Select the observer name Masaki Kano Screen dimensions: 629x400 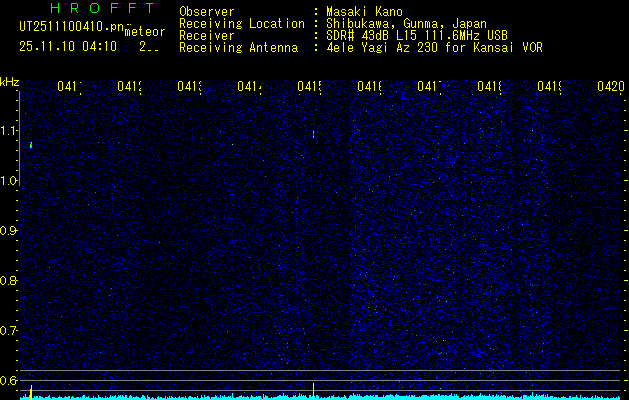point(365,11)
